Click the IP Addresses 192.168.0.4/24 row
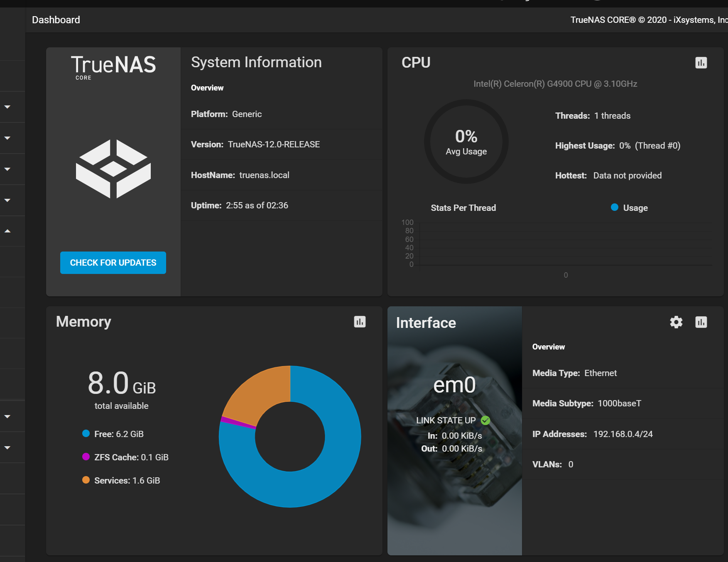Screen dimensions: 728x562 (623, 434)
